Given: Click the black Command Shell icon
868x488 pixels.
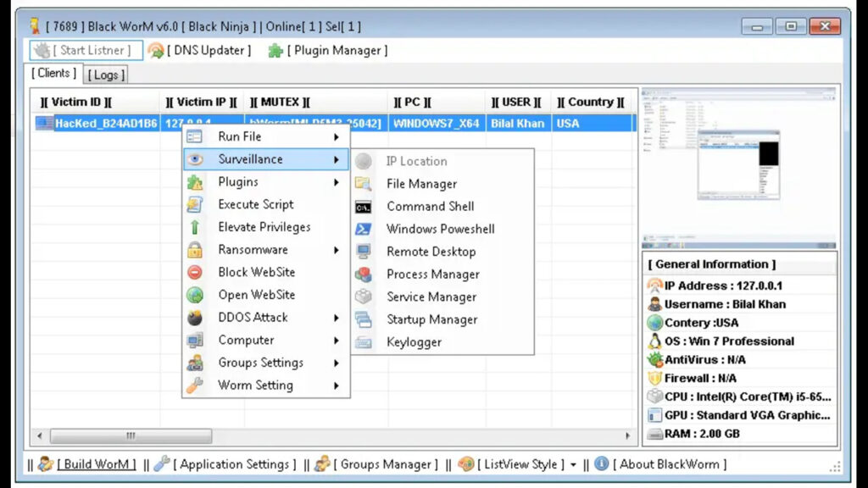Looking at the screenshot, I should pos(363,207).
